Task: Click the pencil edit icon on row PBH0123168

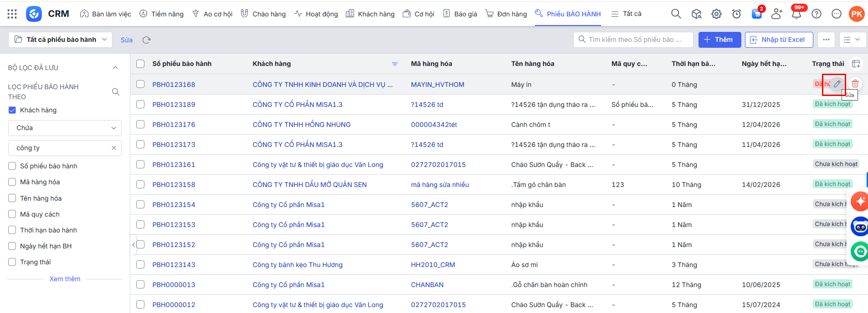Action: click(x=837, y=84)
